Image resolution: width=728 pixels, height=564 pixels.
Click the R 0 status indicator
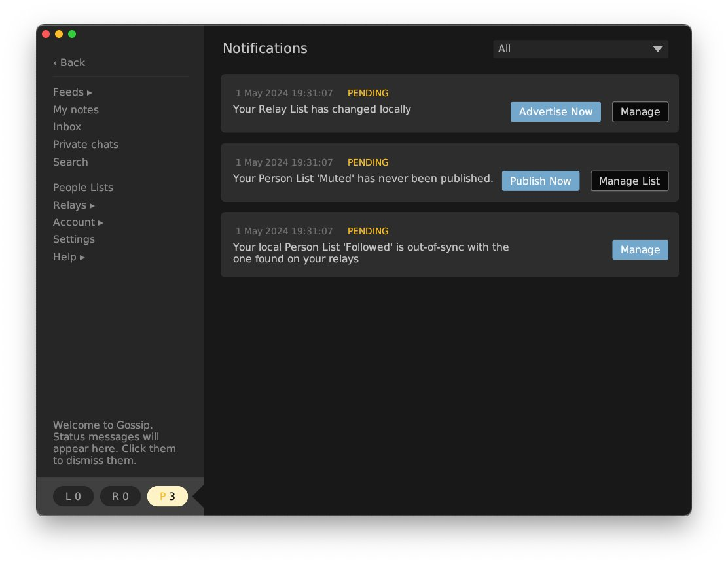pos(120,496)
